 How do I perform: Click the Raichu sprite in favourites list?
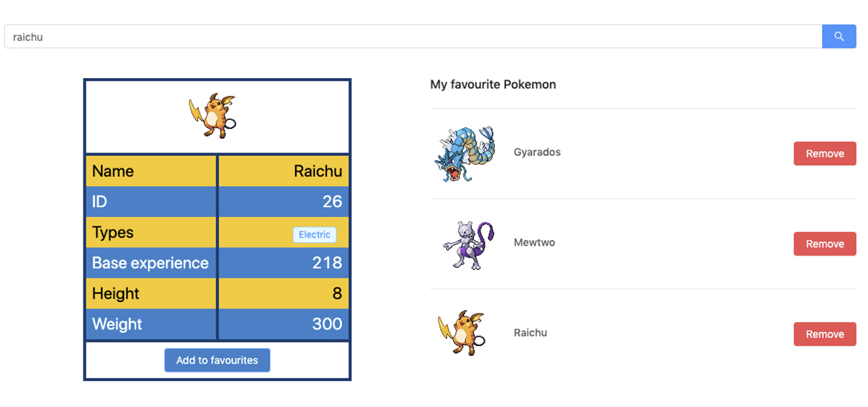tap(462, 333)
